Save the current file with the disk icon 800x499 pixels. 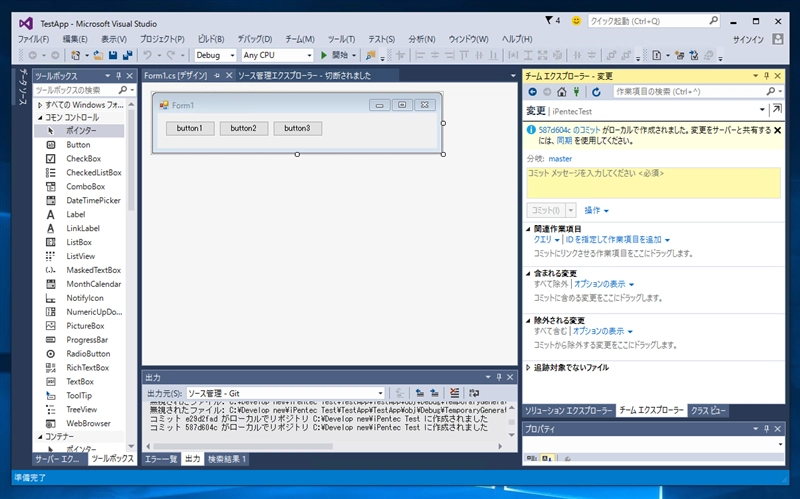click(x=113, y=55)
